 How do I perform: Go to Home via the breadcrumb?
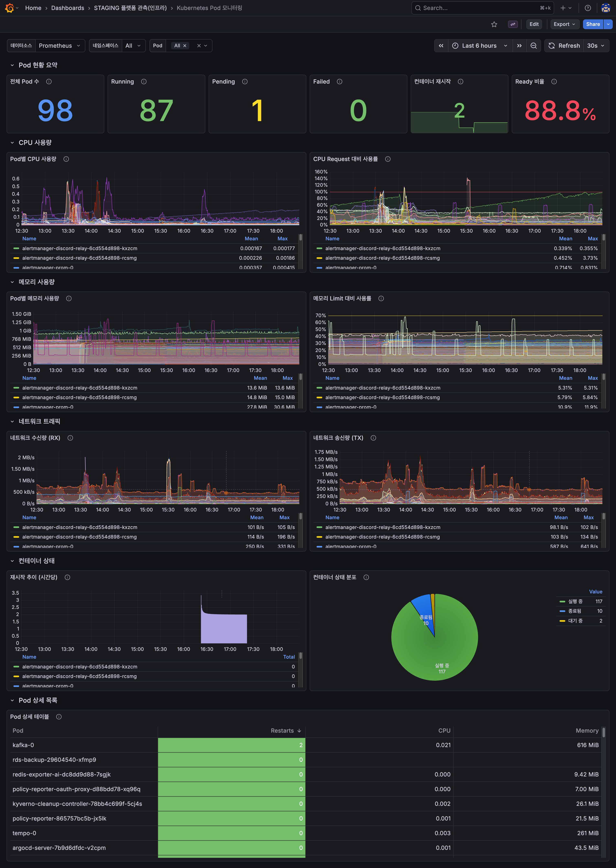[33, 8]
